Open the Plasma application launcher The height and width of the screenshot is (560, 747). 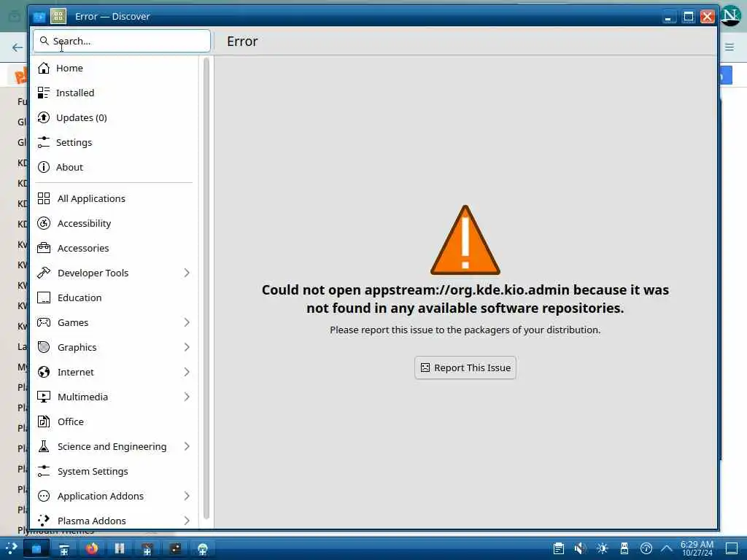pyautogui.click(x=11, y=548)
